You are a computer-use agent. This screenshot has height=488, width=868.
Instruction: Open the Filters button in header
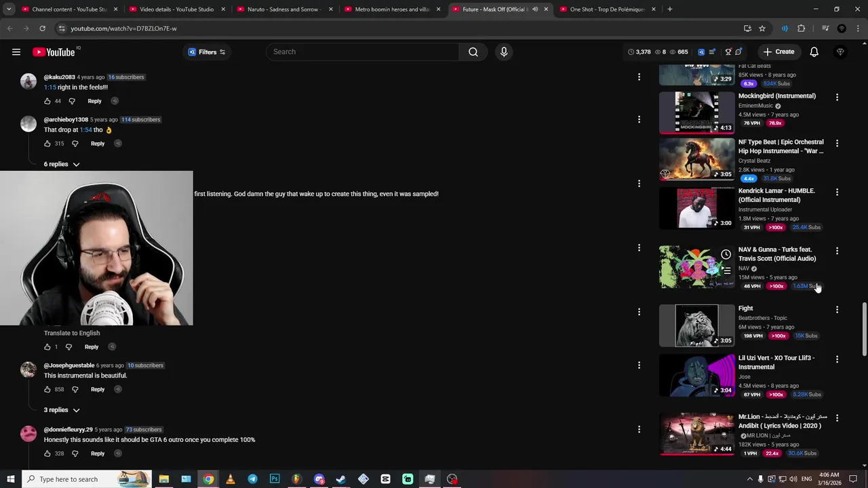[x=207, y=52]
